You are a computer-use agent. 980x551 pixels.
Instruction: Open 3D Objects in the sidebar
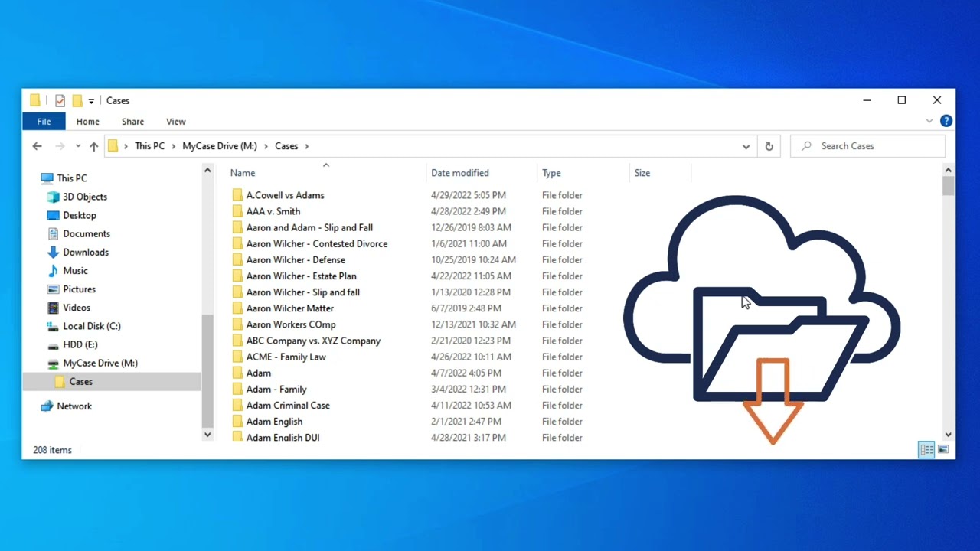[x=85, y=197]
